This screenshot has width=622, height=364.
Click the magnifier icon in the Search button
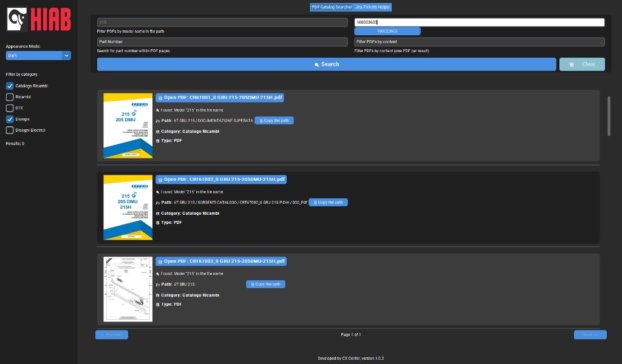tap(316, 64)
